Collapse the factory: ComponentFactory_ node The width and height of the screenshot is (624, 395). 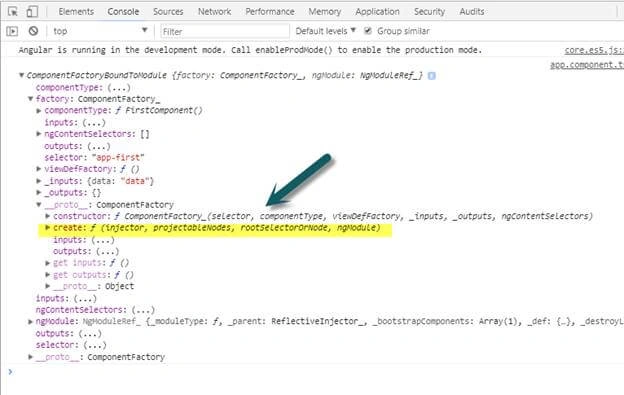pos(30,99)
